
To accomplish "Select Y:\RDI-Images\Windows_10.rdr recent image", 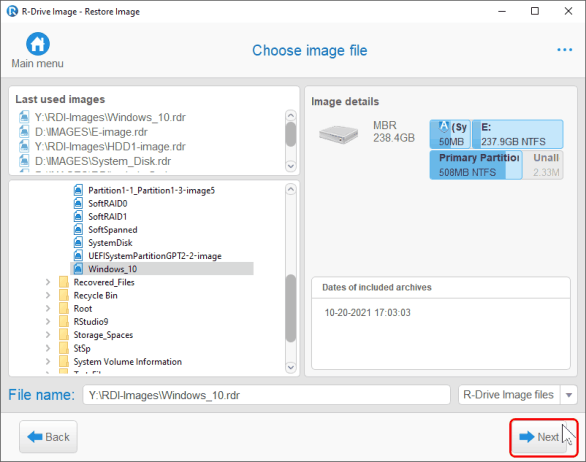I will coord(110,117).
